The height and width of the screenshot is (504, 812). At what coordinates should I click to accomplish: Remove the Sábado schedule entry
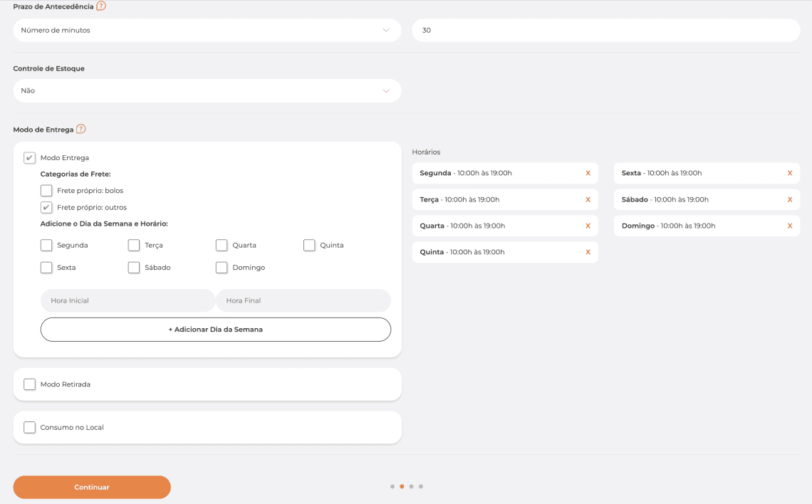[789, 200]
